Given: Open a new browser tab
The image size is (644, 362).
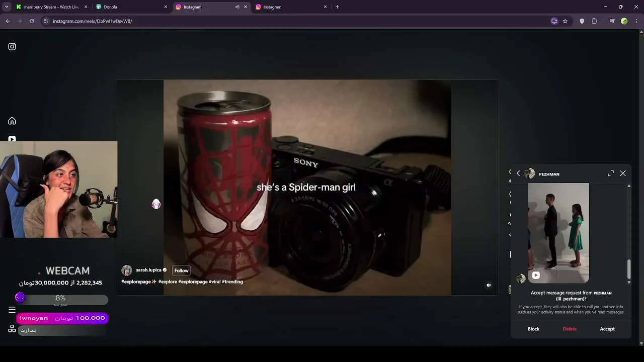Looking at the screenshot, I should coord(337,7).
